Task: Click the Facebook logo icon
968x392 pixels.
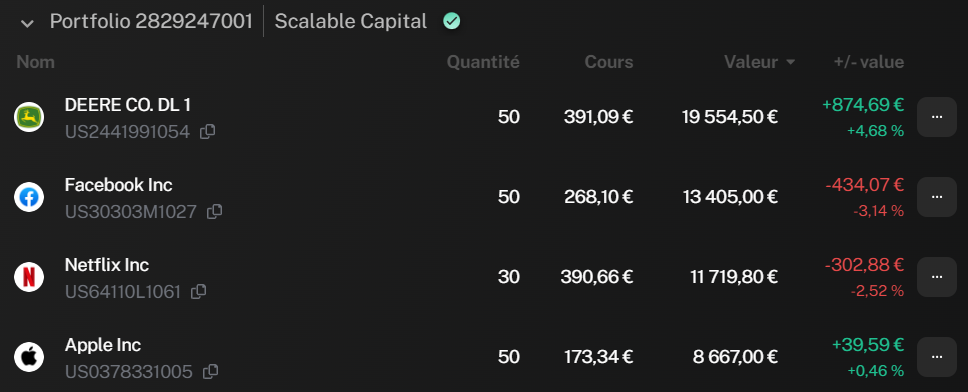Action: [29, 197]
